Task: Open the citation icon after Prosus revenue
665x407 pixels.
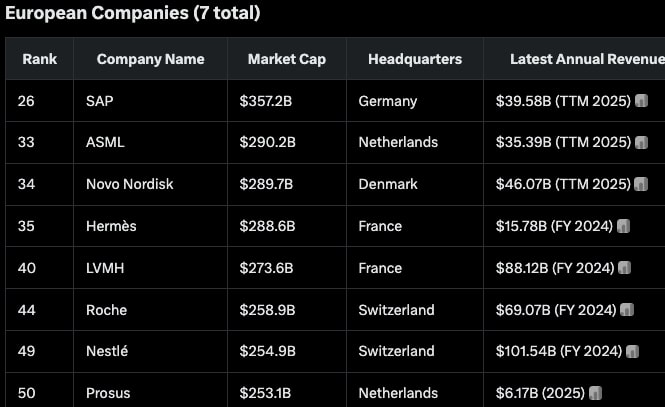Action: tap(595, 393)
